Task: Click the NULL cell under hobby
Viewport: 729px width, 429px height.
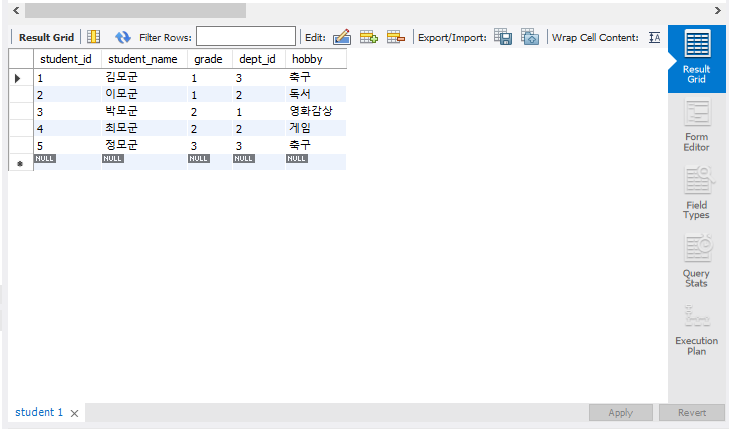Action: pos(315,162)
